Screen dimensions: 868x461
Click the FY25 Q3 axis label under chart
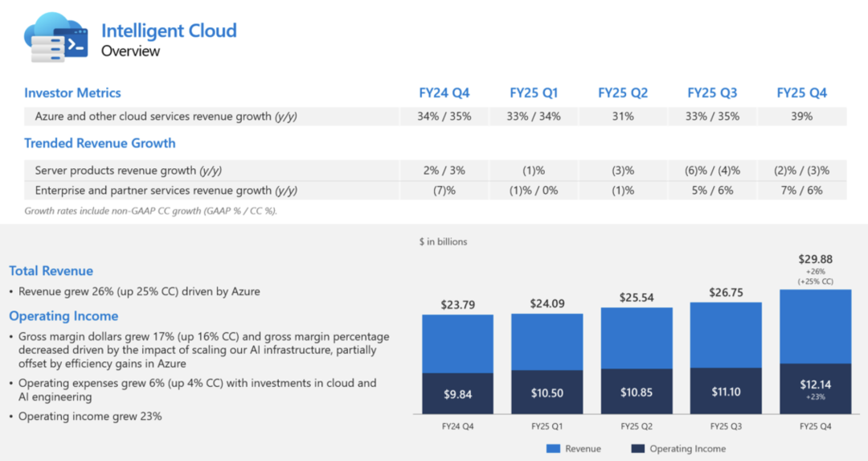point(725,426)
